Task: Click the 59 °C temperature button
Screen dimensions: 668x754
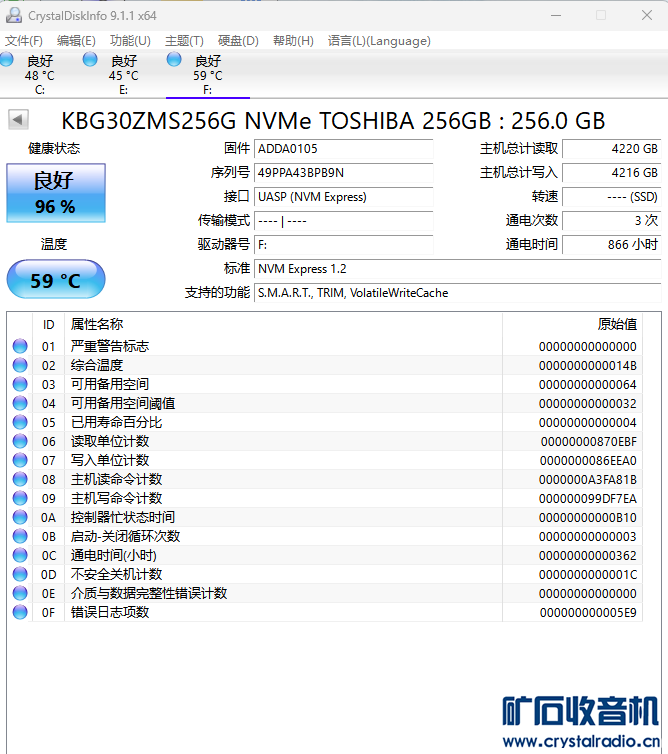Action: point(56,280)
